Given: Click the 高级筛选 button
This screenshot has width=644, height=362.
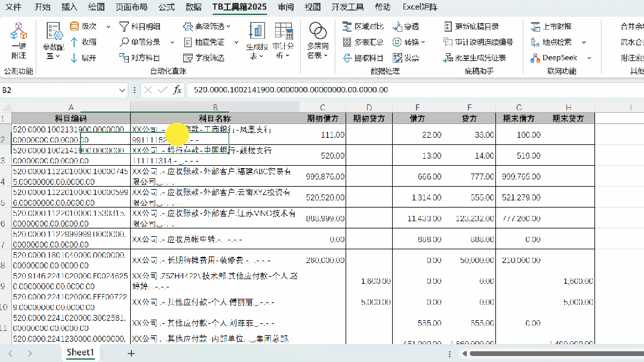Looking at the screenshot, I should [x=207, y=26].
